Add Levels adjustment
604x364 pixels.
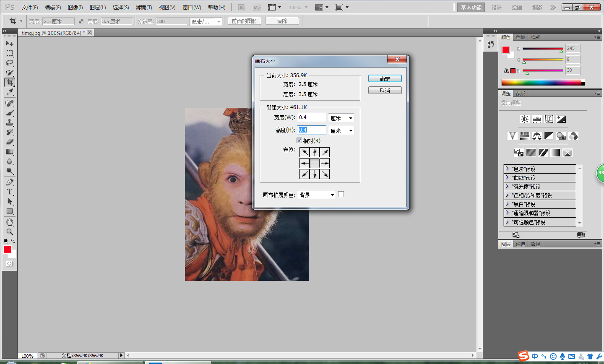pos(537,119)
